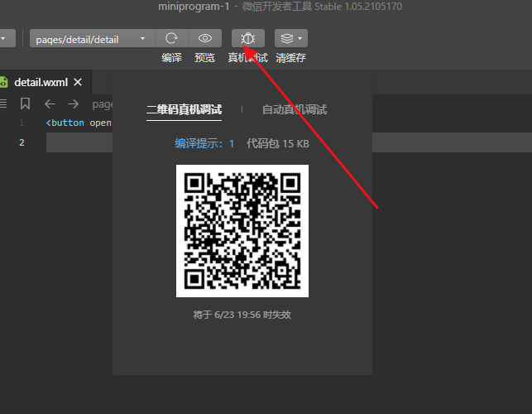Go back with the left arrow

[x=50, y=104]
